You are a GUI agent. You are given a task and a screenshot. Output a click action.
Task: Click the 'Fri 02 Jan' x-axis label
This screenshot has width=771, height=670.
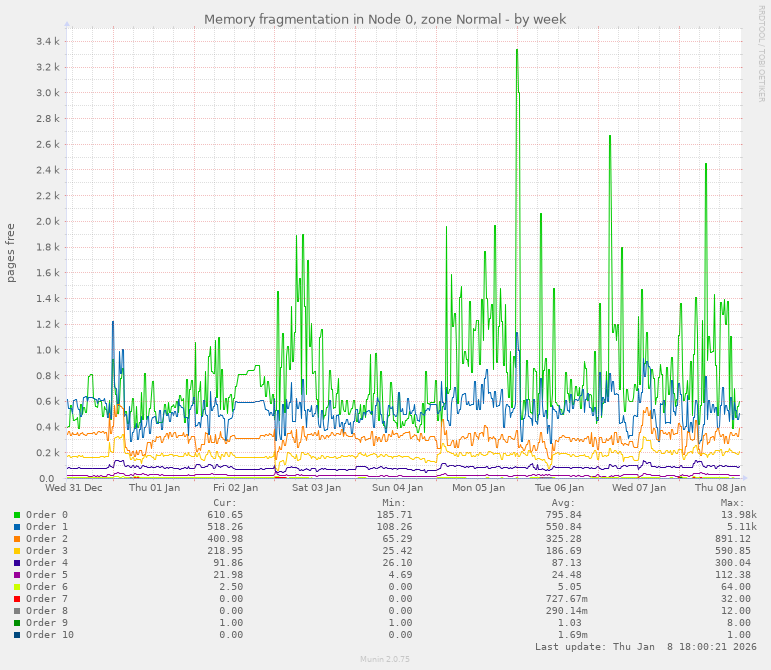click(236, 488)
